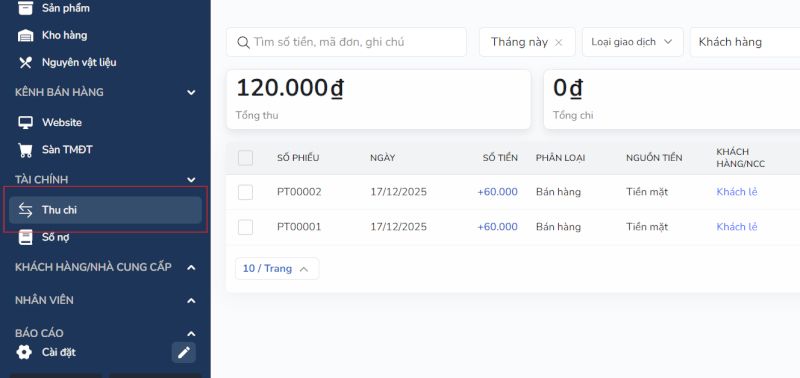
Task: Check the PT00001 row checkbox
Action: coord(245,227)
